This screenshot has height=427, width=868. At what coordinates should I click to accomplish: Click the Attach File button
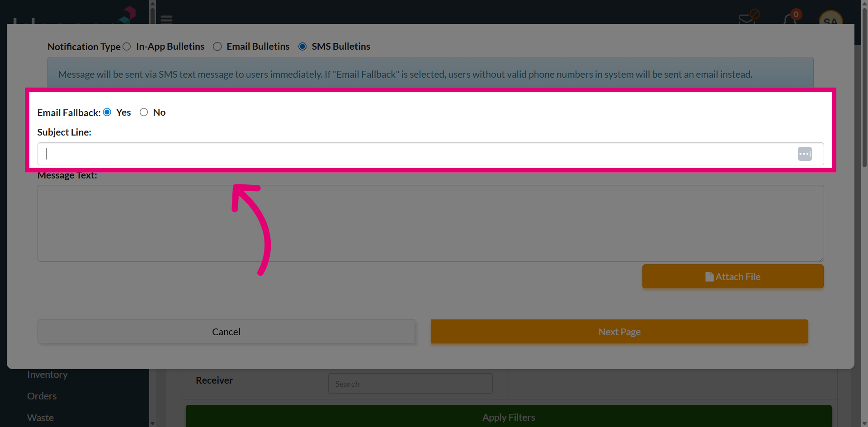[x=733, y=277]
